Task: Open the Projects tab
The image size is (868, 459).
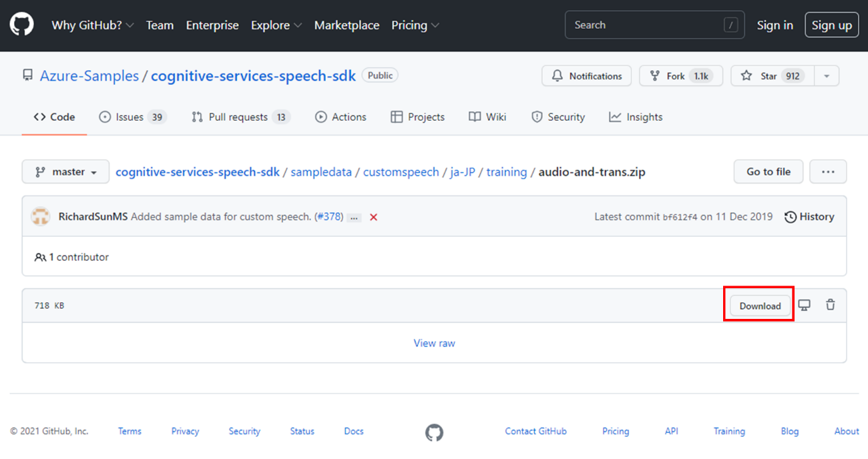Action: coord(417,117)
